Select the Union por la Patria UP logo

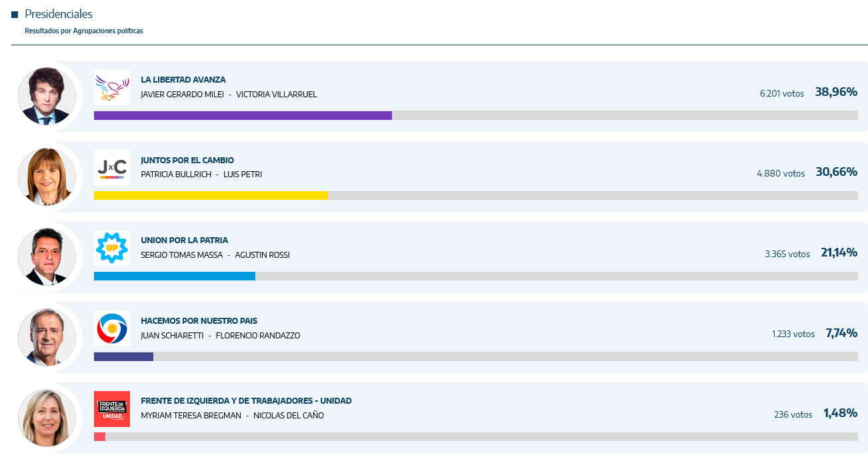click(x=111, y=248)
